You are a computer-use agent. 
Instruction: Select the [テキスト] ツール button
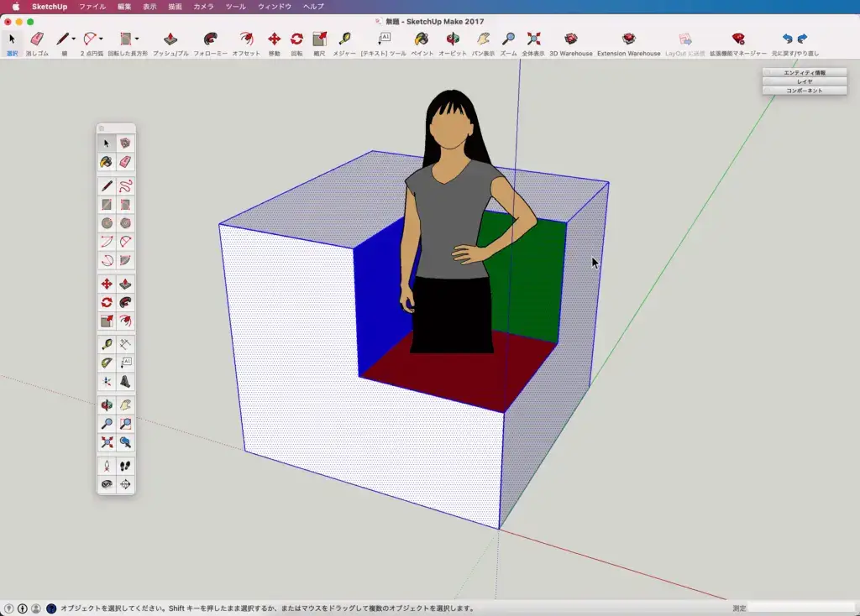click(x=383, y=44)
